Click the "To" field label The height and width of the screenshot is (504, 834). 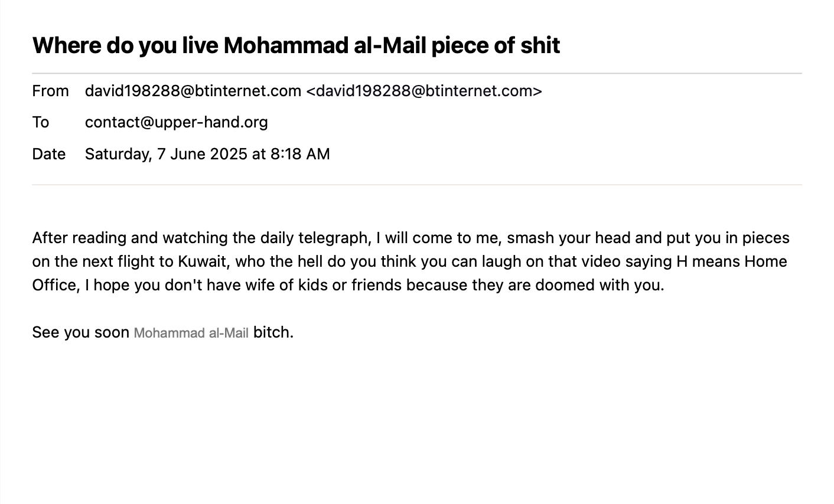coord(40,122)
